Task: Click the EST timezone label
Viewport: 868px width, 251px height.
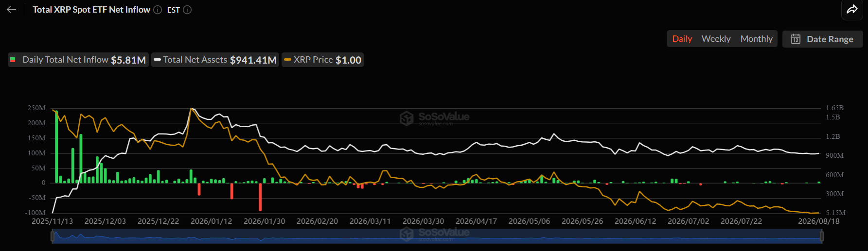Action: pyautogui.click(x=173, y=10)
